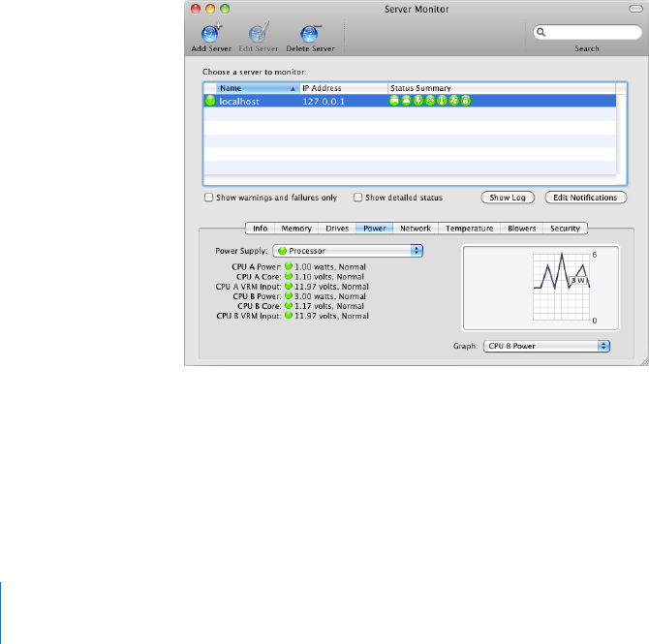Image resolution: width=649 pixels, height=644 pixels.
Task: Switch to the Drives tab
Action: [337, 229]
